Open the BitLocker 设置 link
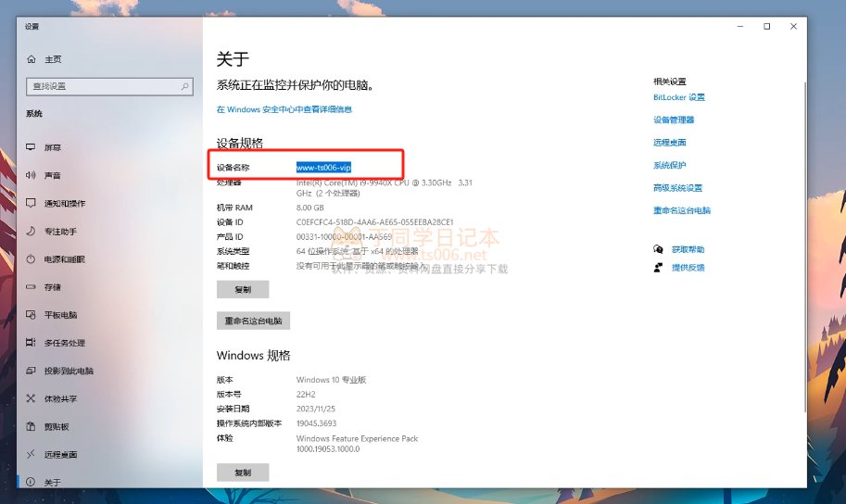 678,97
